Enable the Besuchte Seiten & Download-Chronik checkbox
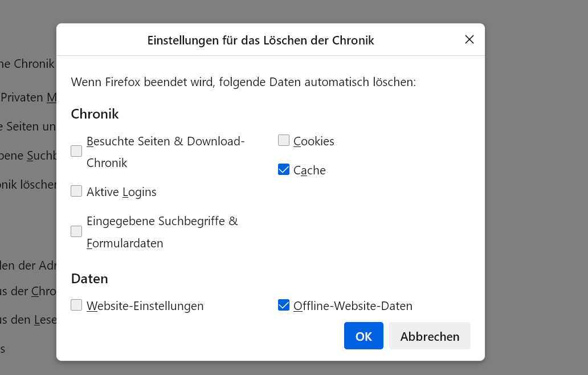This screenshot has width=588, height=375. pyautogui.click(x=76, y=151)
